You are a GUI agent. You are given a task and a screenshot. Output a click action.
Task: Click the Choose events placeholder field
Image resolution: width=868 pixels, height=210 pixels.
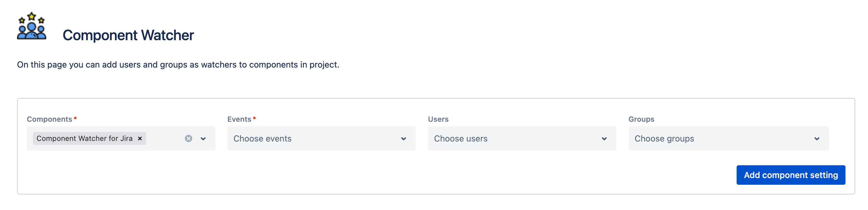point(321,138)
